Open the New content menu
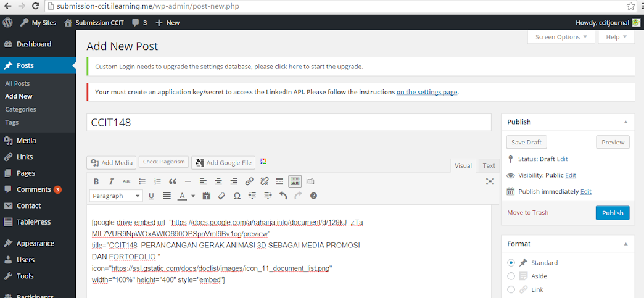The width and height of the screenshot is (644, 298). click(168, 23)
